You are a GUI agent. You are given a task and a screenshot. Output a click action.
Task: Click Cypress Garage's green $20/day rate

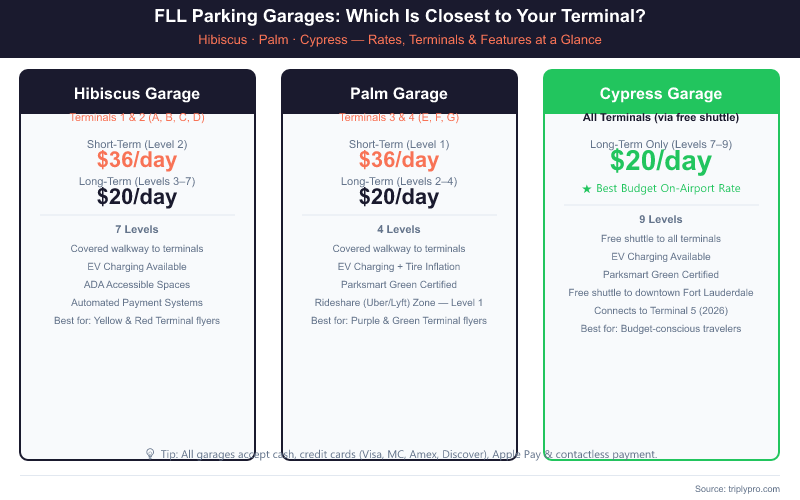[x=661, y=161]
